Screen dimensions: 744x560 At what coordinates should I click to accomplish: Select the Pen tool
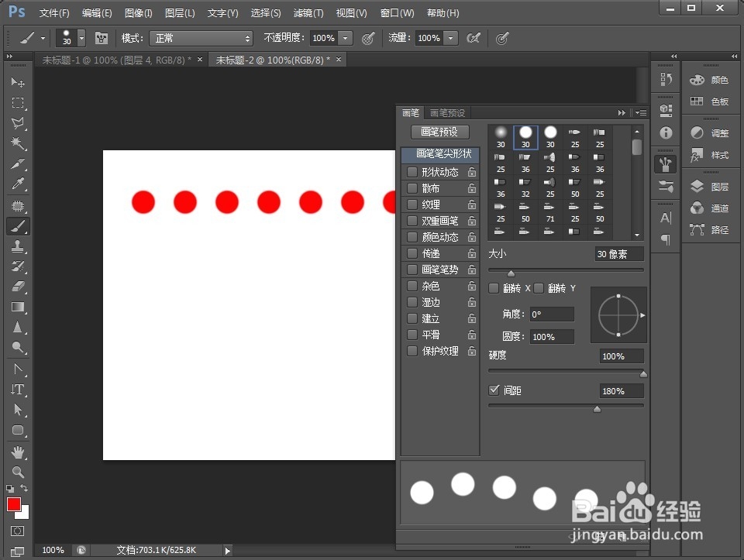coord(18,369)
